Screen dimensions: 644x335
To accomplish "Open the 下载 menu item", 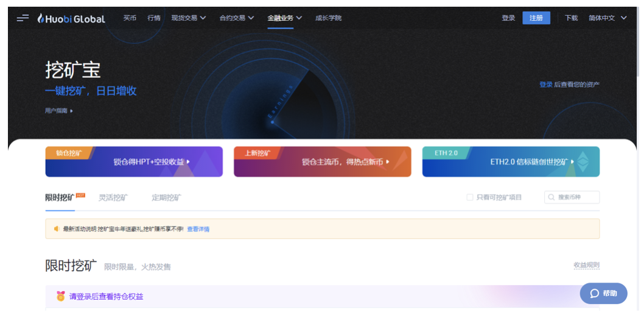I will 571,18.
